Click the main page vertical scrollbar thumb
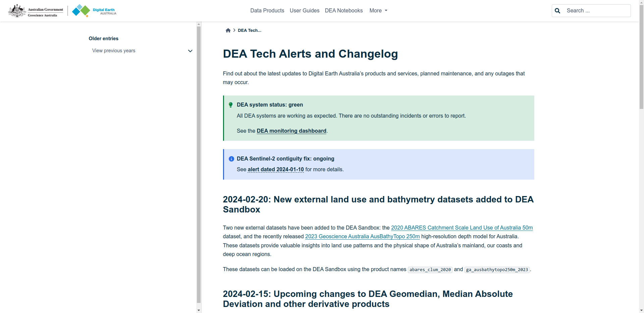This screenshot has width=644, height=313. (641, 64)
